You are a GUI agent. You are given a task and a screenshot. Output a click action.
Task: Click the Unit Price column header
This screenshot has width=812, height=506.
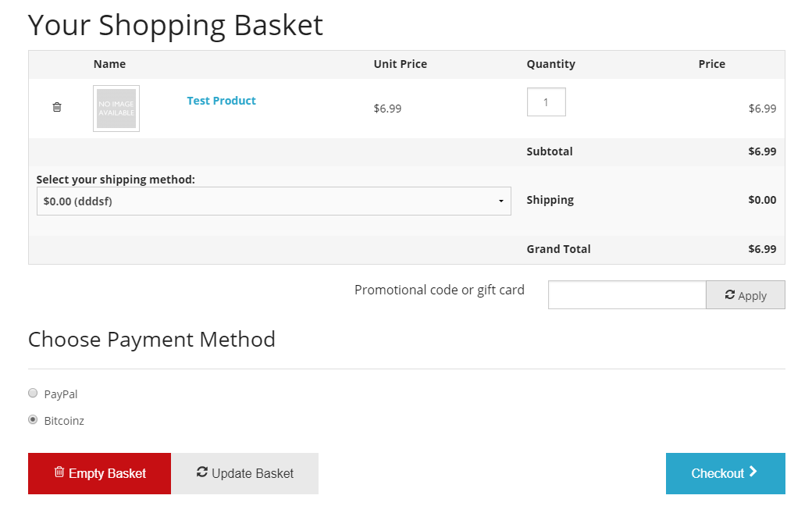pos(401,64)
